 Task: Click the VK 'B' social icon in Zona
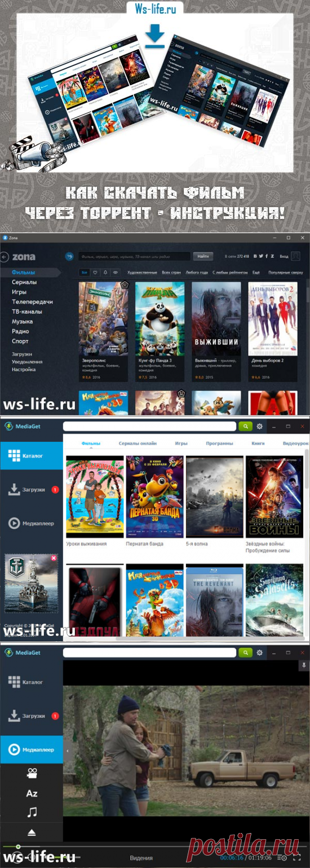[255, 256]
